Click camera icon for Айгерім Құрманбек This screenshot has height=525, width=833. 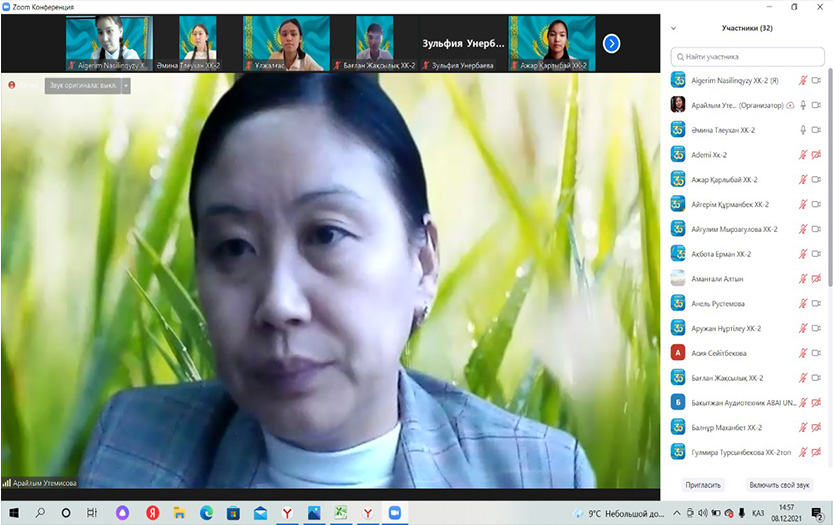pyautogui.click(x=816, y=204)
